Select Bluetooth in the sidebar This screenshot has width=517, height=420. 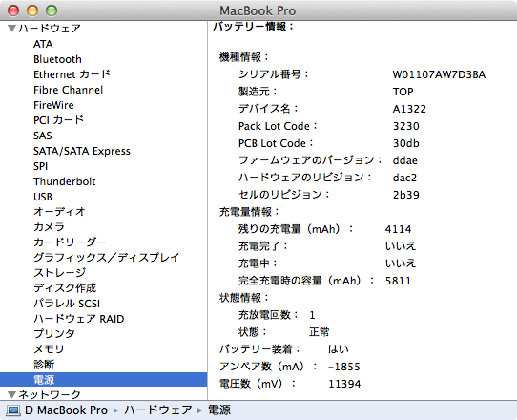(57, 59)
